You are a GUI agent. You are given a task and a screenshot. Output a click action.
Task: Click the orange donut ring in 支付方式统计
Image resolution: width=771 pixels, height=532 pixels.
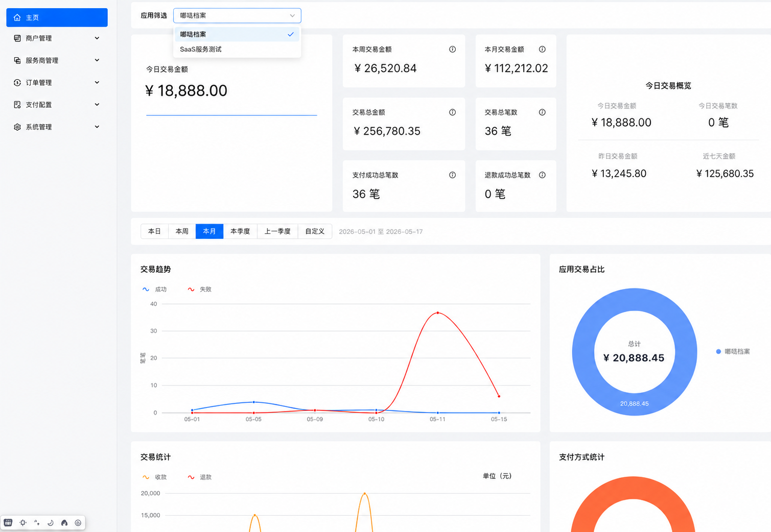[634, 488]
